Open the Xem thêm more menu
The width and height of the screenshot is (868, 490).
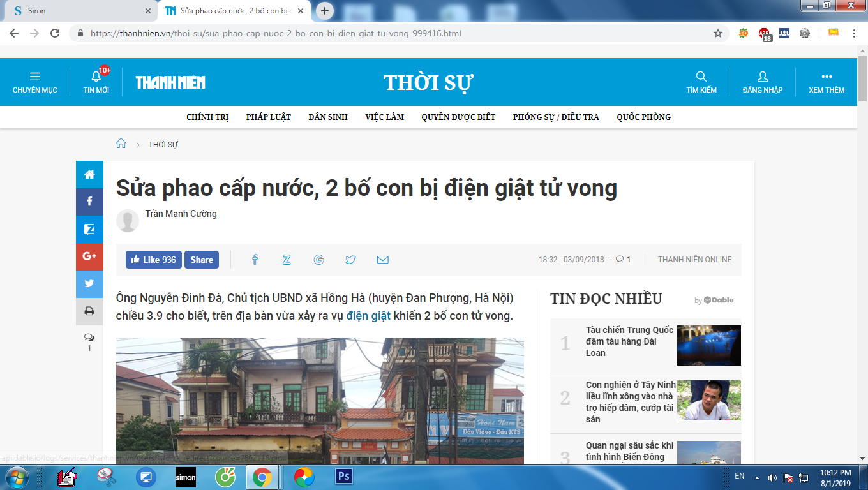tap(827, 82)
